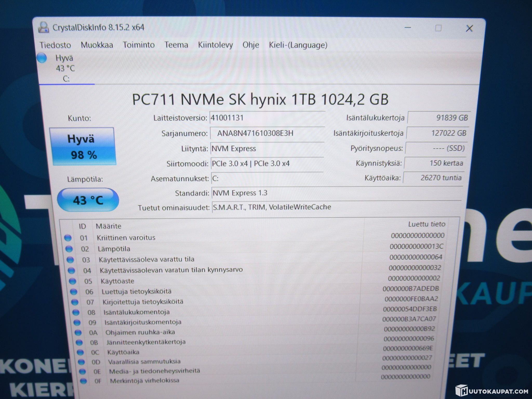Close the CrystalDiskInfo window

[469, 28]
